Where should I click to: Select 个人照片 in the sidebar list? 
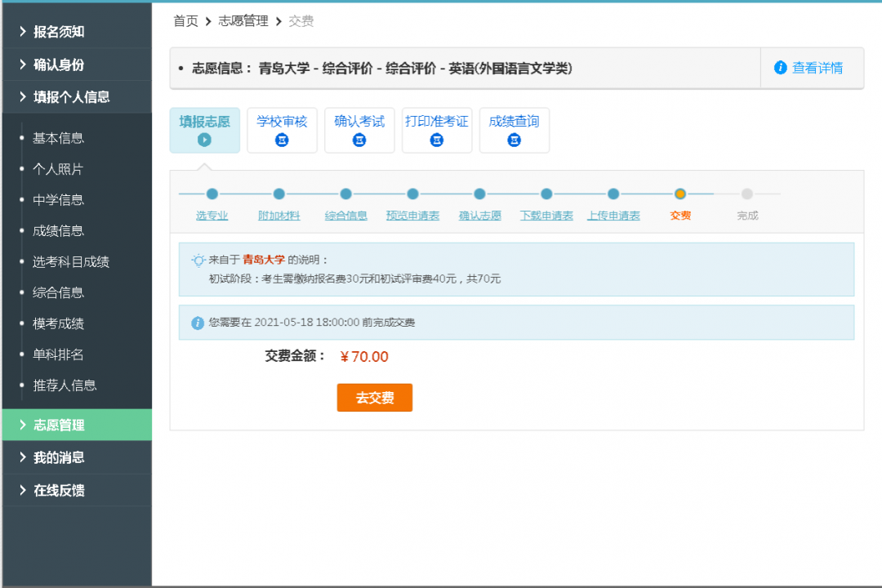(x=58, y=169)
